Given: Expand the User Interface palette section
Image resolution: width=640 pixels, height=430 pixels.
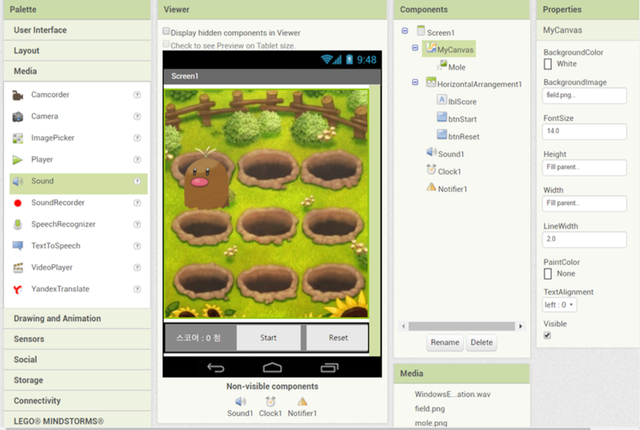Looking at the screenshot, I should 77,30.
